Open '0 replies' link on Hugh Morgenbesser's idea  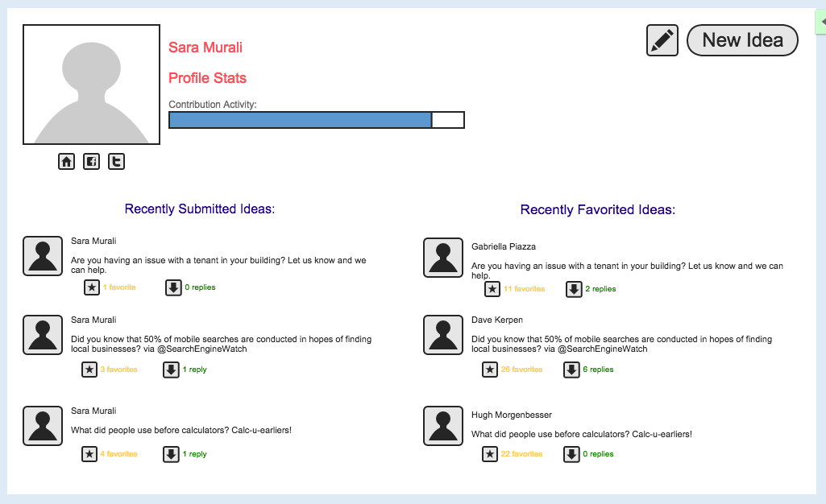(599, 454)
